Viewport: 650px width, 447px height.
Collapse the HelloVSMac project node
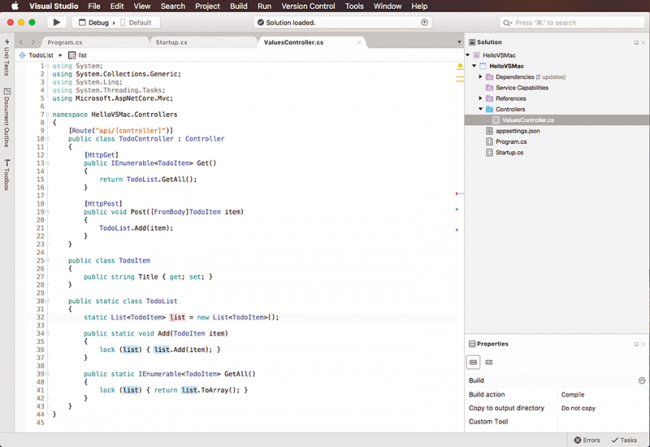474,66
